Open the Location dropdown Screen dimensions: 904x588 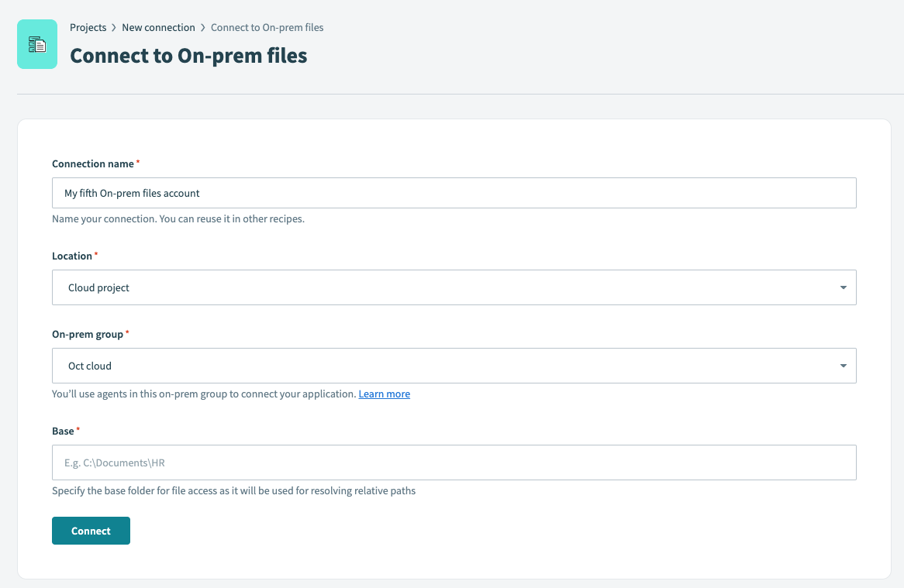[x=454, y=287]
